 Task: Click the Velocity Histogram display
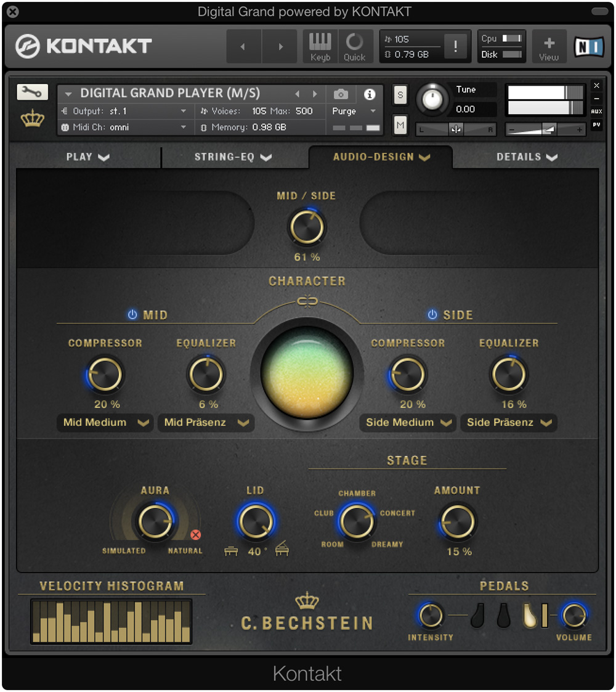(111, 621)
